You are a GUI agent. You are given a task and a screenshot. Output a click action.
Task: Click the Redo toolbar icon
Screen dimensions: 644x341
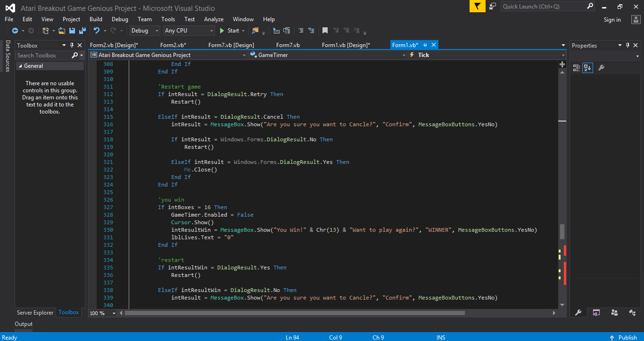pos(113,31)
